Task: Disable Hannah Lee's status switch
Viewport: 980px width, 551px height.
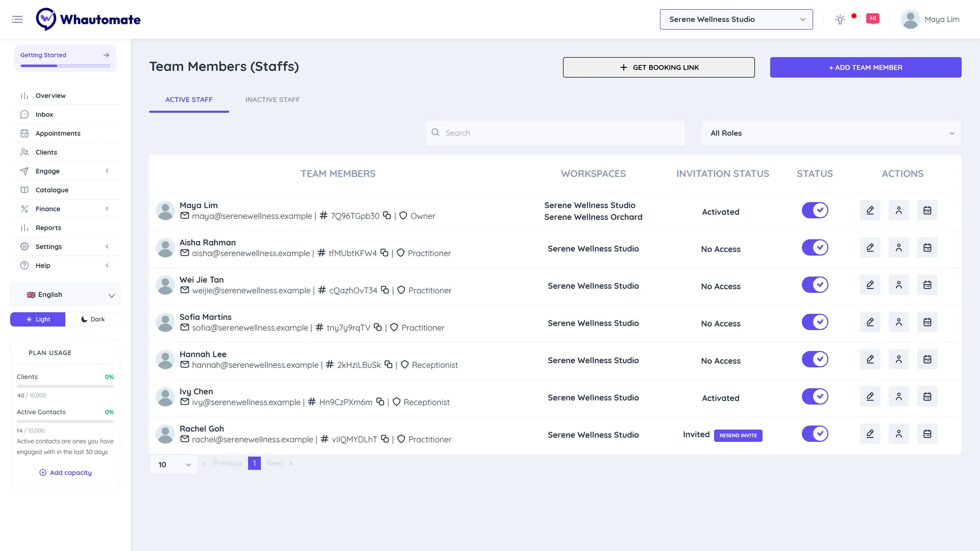Action: click(815, 359)
